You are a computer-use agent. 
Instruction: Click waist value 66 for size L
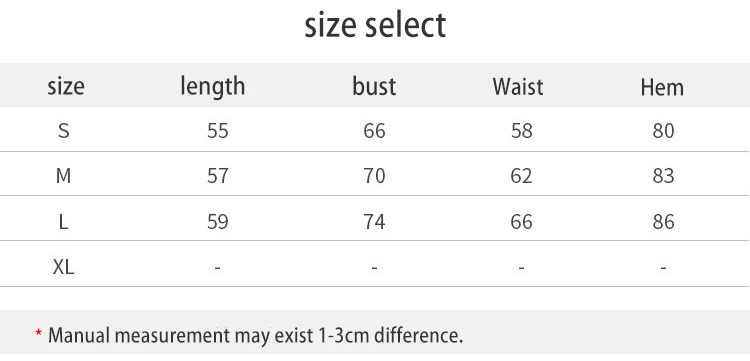click(521, 222)
